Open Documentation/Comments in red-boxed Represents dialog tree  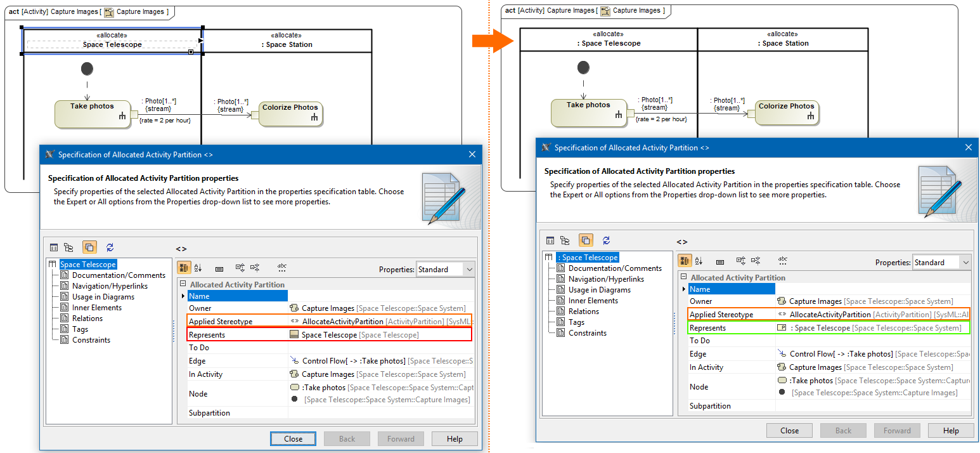pos(119,275)
